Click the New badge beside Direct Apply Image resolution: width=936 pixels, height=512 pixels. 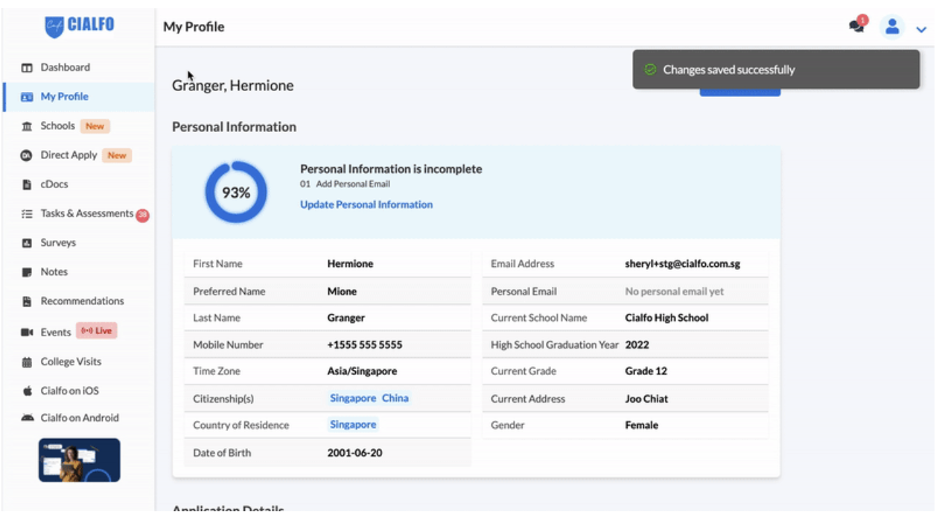117,156
